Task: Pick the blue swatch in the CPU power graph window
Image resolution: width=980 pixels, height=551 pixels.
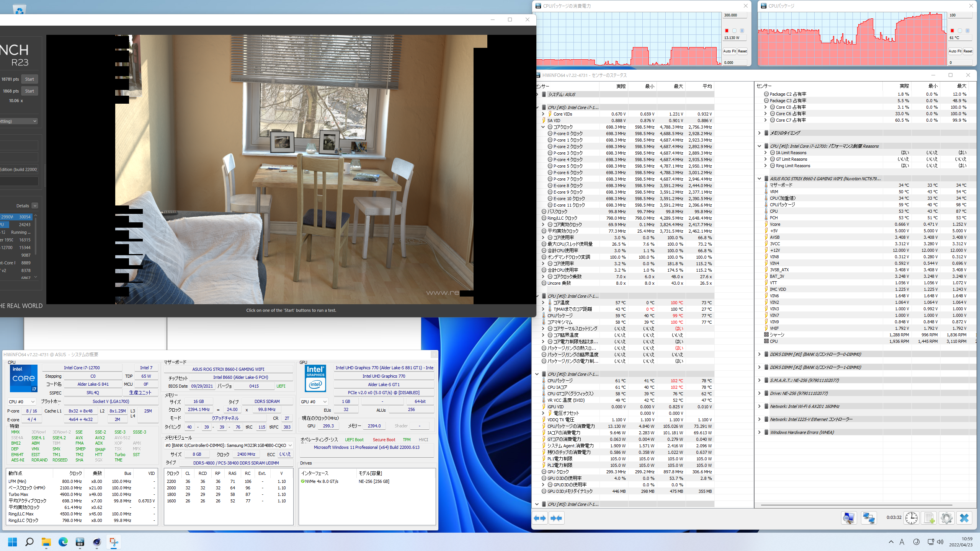Action: click(742, 31)
